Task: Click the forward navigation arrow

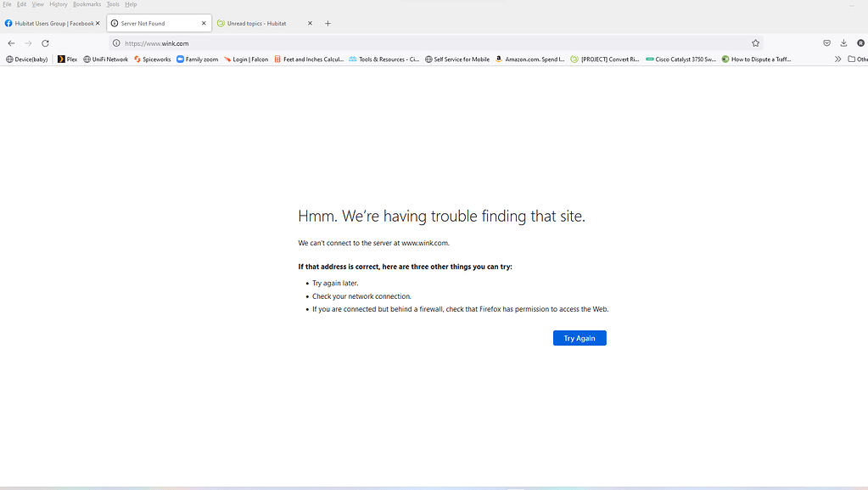Action: click(28, 43)
